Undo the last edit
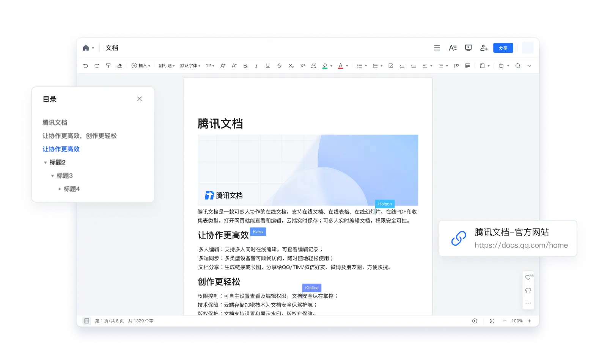This screenshot has height=364, width=607. click(x=85, y=66)
